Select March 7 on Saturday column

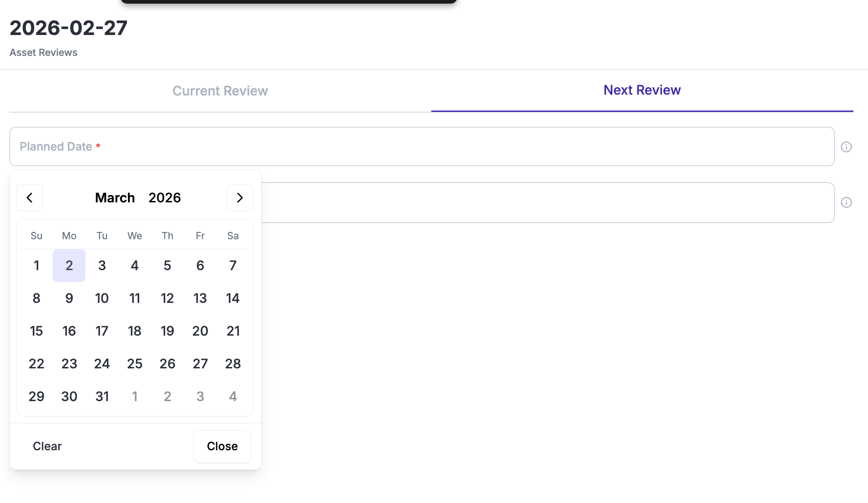tap(233, 266)
